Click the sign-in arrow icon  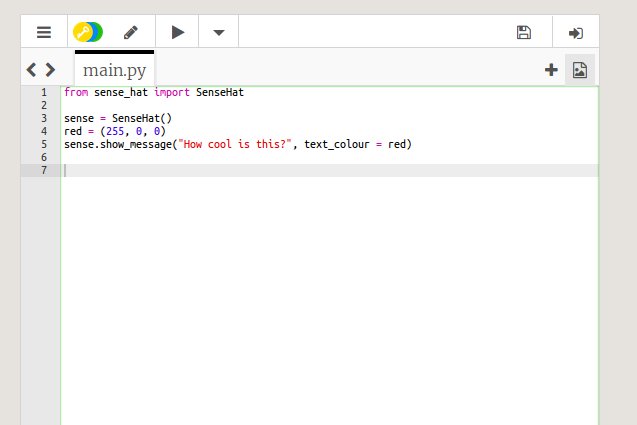click(575, 32)
